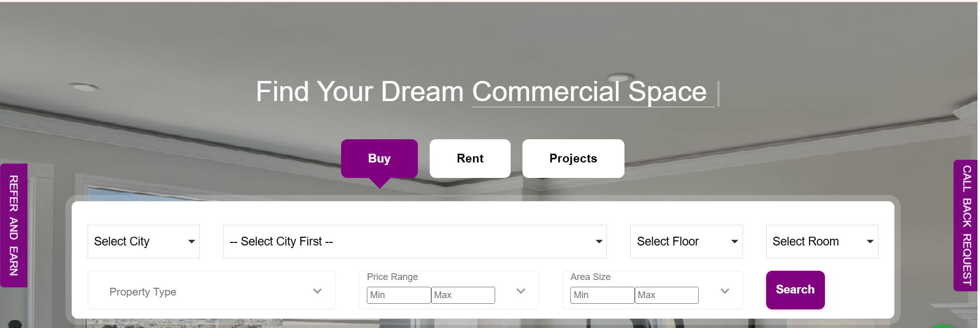
Task: Focus the Price Range Min field
Action: coord(398,295)
